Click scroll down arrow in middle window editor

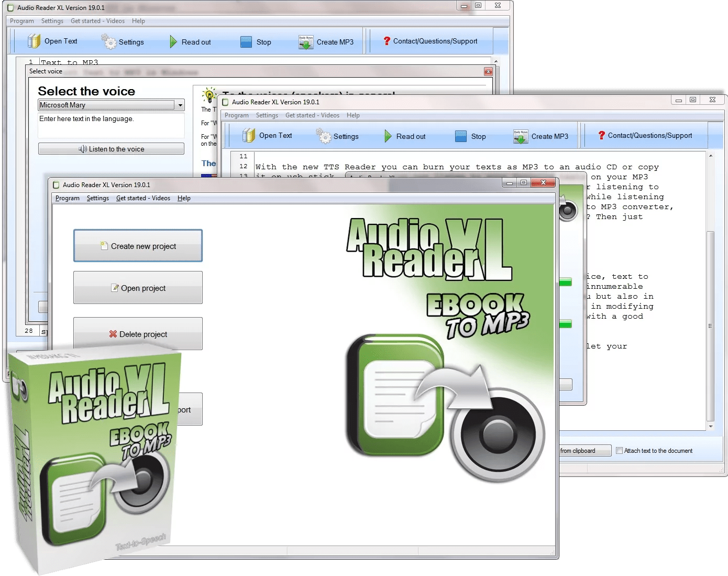[711, 427]
